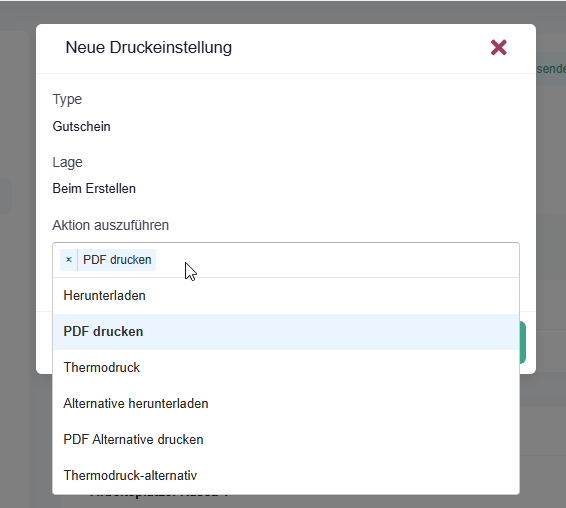This screenshot has width=566, height=508.
Task: Click the Neue Druckeinstellung dialog title
Action: pos(149,48)
